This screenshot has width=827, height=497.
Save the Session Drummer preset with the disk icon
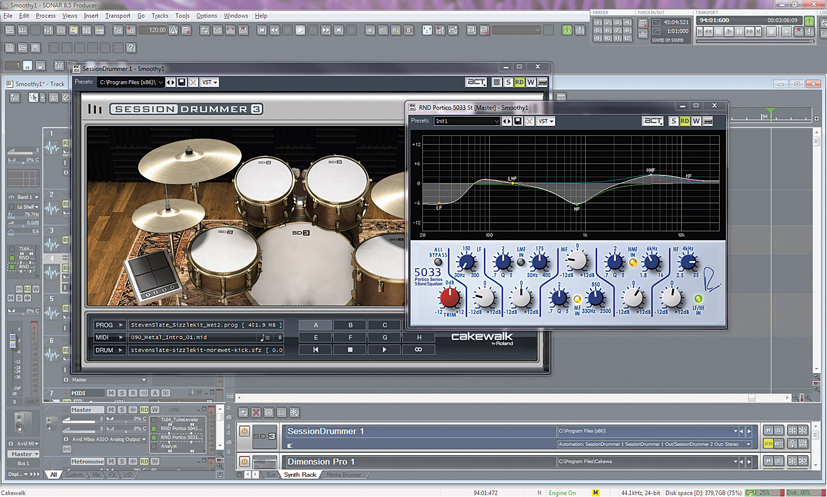182,82
